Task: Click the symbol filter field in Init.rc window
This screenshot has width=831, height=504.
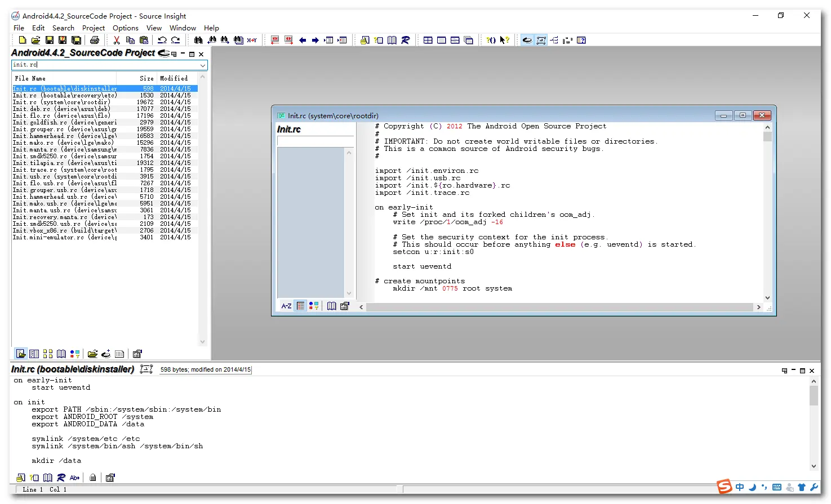Action: click(x=315, y=141)
